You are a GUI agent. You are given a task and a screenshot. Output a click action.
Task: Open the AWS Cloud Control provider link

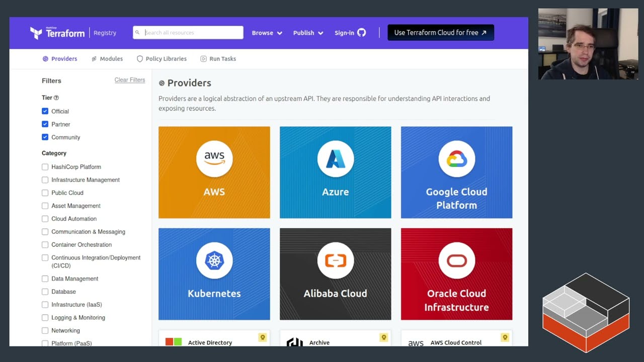point(456,342)
